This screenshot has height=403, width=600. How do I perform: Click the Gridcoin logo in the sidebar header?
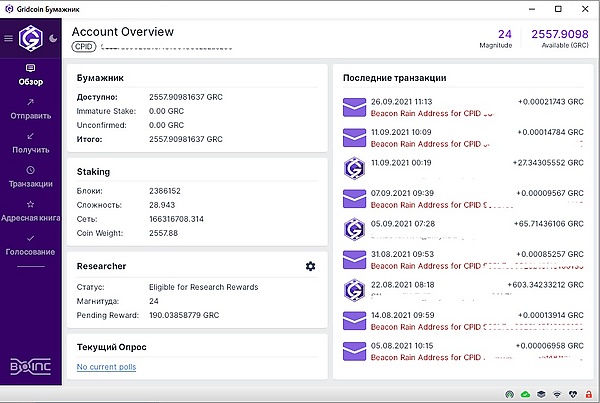pyautogui.click(x=31, y=38)
